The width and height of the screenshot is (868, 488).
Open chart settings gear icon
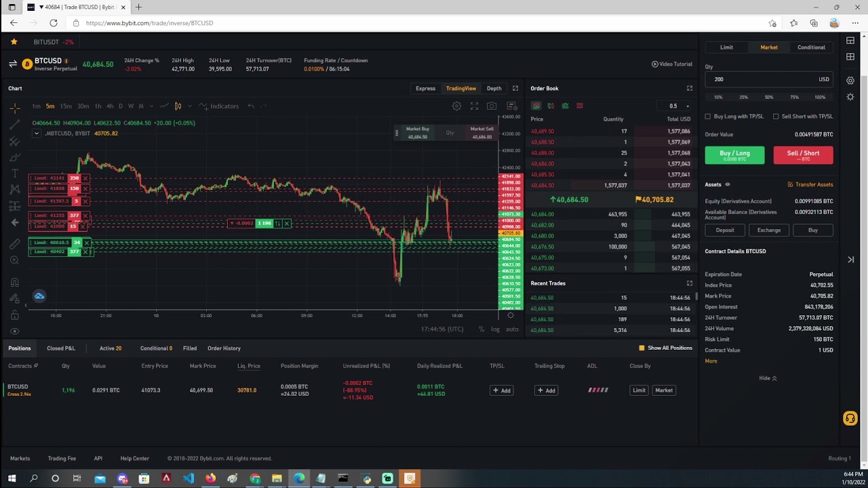(456, 106)
